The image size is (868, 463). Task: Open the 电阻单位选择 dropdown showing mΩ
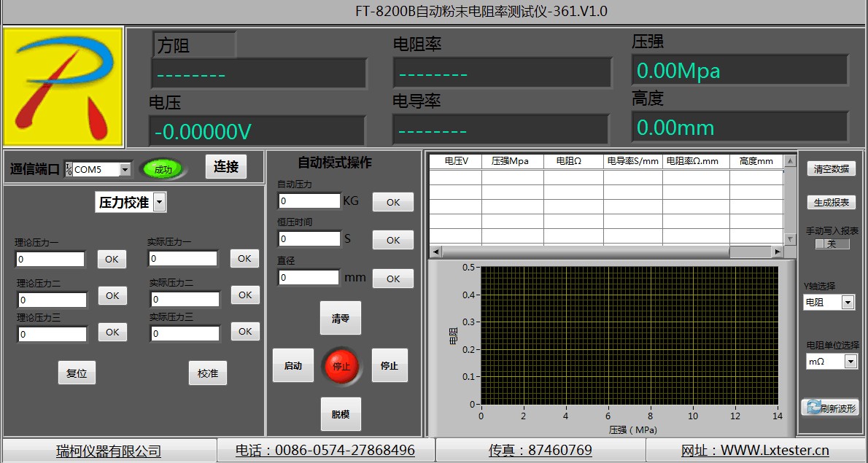pos(850,361)
